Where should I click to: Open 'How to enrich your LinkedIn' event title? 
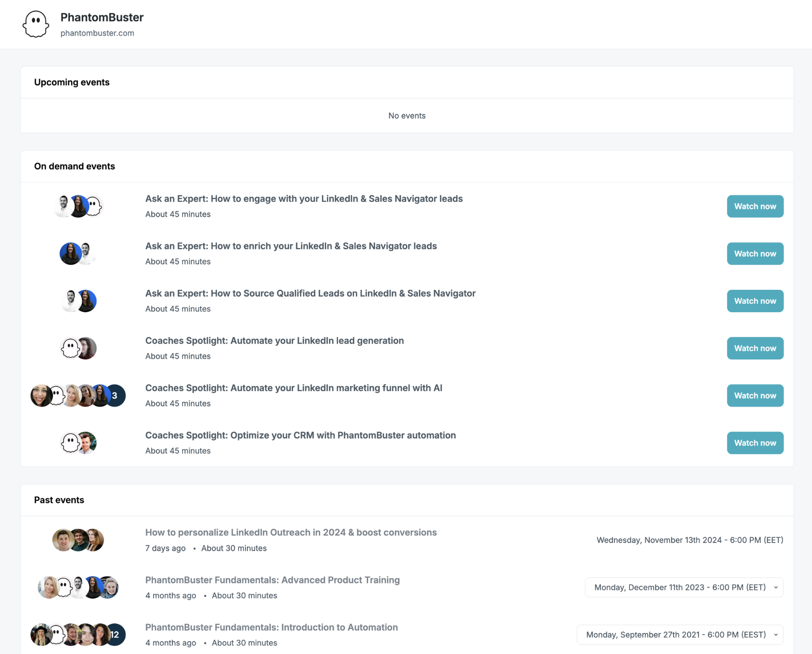[x=291, y=246]
